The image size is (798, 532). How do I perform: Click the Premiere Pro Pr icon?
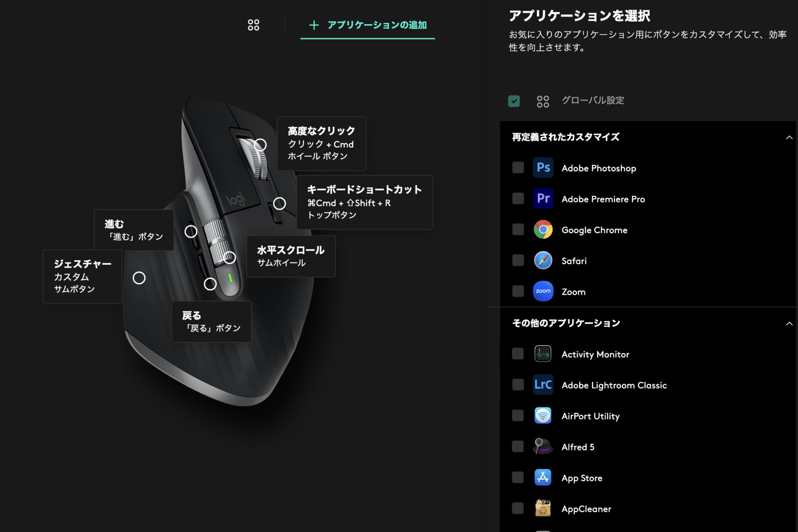[543, 198]
